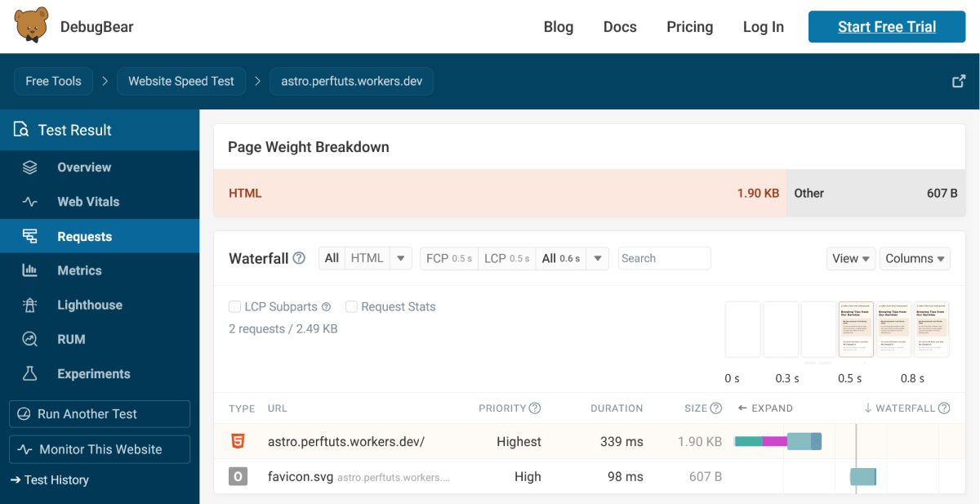Click the DebugBear bear logo
This screenshot has width=980, height=504.
coord(32,25)
